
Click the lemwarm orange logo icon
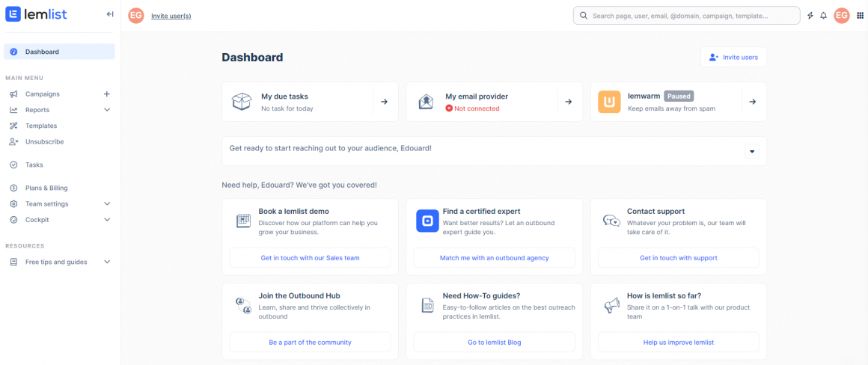(x=609, y=102)
